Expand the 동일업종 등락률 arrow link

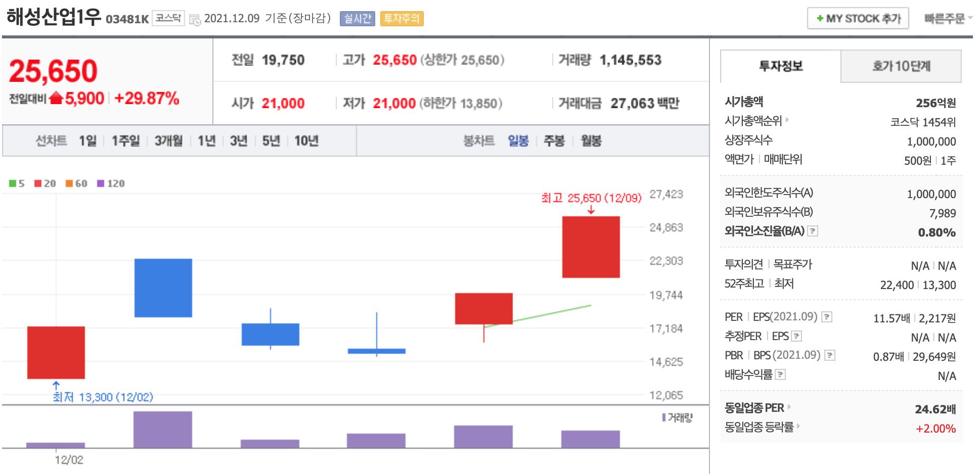798,426
